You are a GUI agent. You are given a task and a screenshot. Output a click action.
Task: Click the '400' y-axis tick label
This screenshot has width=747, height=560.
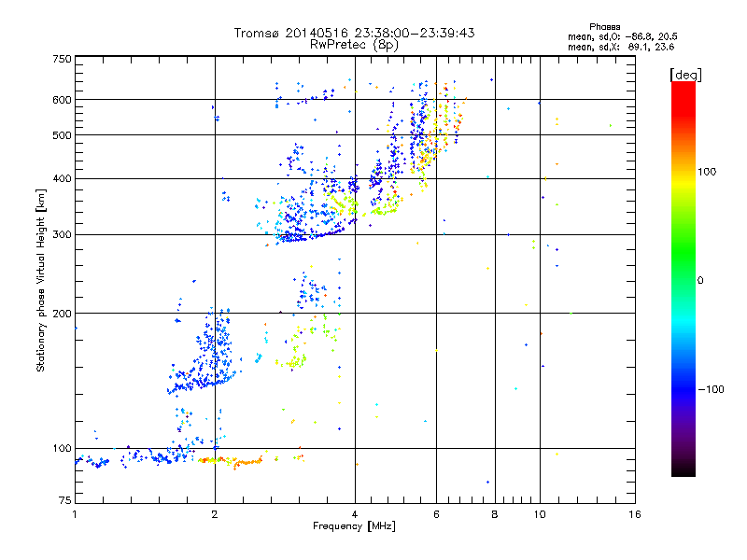[62, 179]
